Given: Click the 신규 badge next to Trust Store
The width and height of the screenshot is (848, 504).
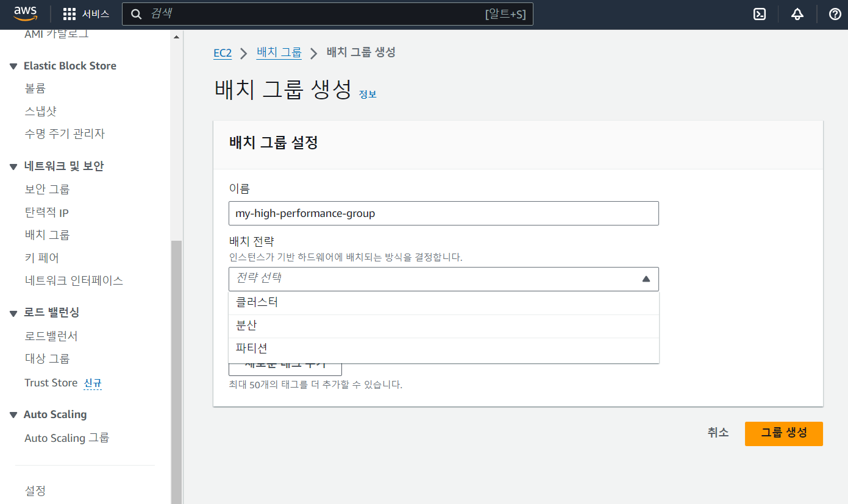Looking at the screenshot, I should 93,383.
